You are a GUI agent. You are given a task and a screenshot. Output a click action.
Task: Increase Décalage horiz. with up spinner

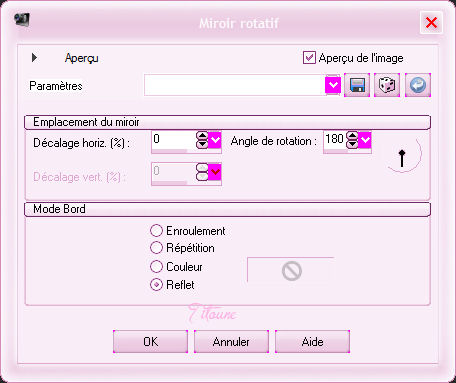point(202,136)
